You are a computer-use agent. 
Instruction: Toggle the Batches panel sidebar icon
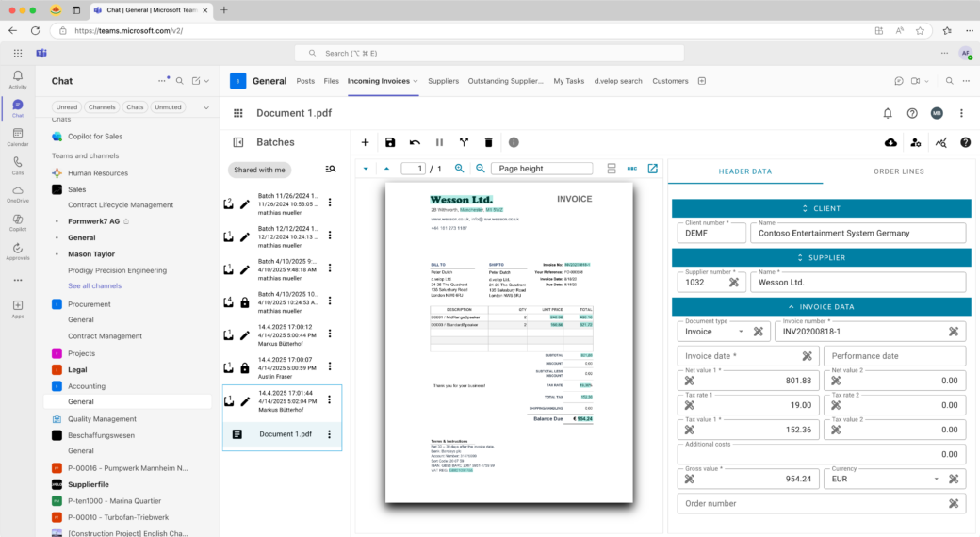pos(238,142)
